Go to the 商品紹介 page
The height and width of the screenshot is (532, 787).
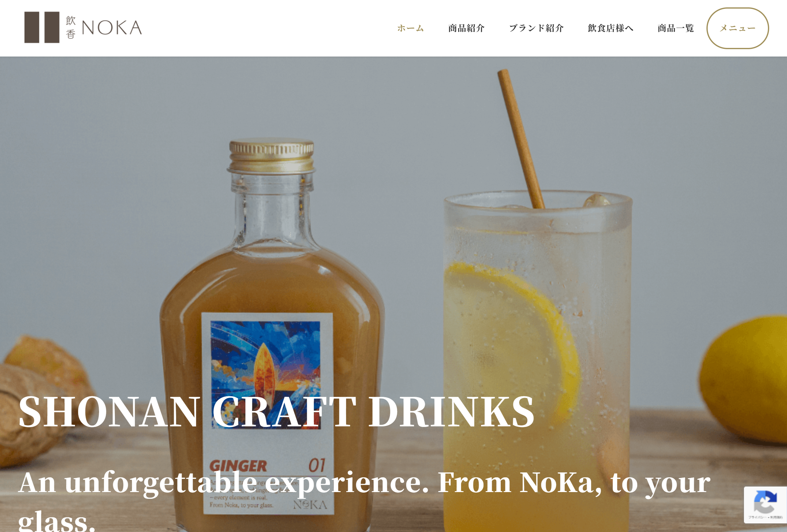(466, 28)
